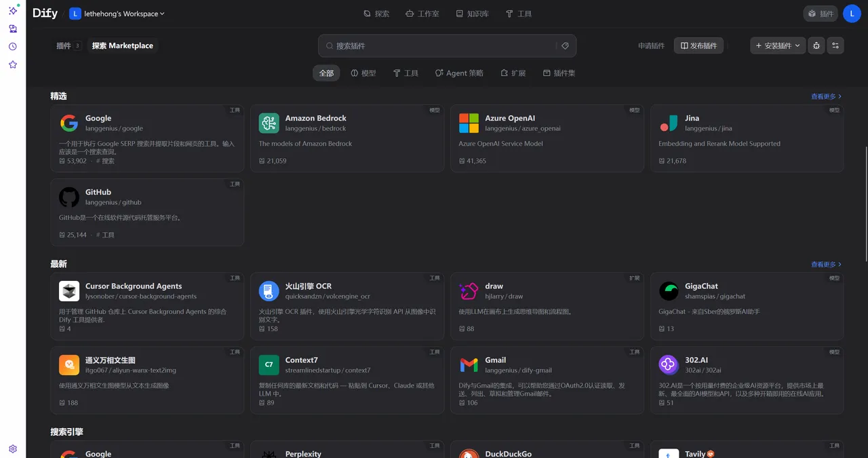Open the Azure OpenAI plugin icon

tap(469, 123)
